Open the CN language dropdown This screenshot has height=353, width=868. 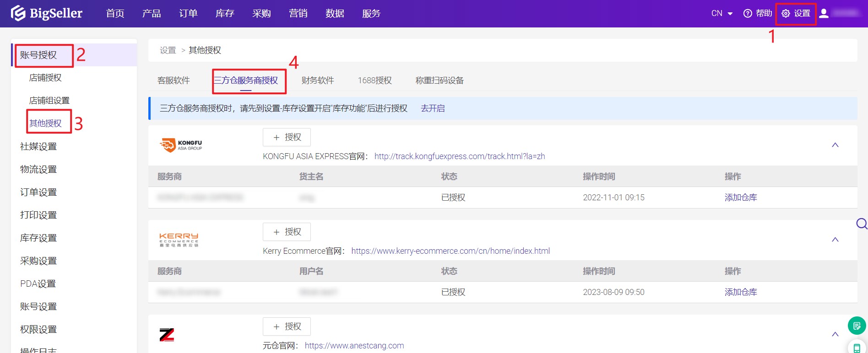722,13
